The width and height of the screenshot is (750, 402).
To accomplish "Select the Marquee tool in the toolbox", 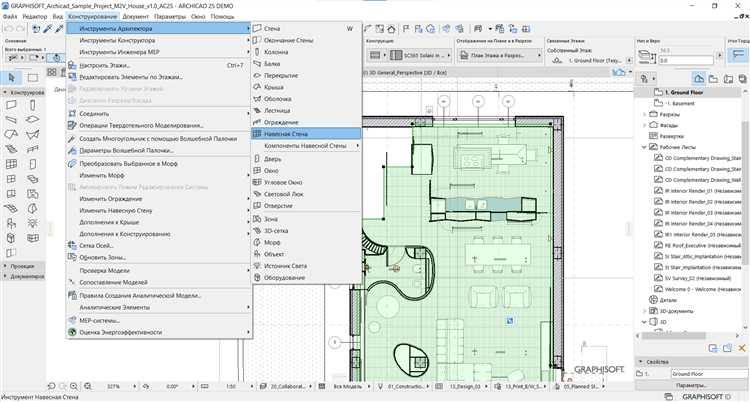I will tap(33, 78).
